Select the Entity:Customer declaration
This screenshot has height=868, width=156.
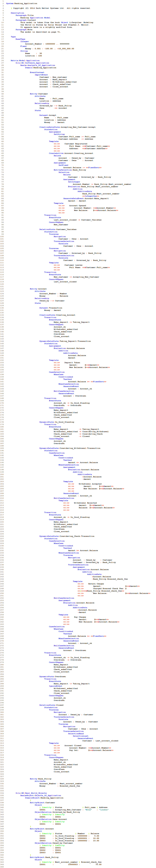pyautogui.click(x=39, y=94)
